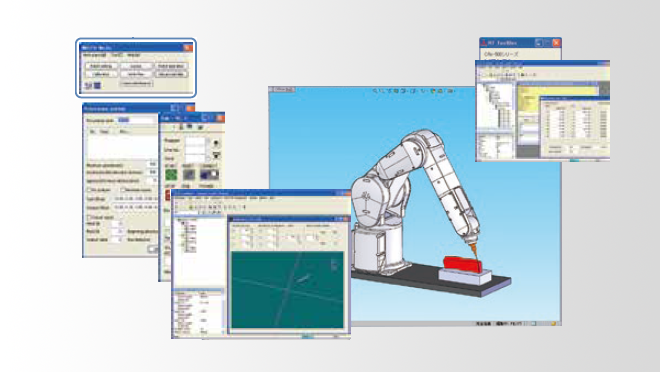Click the Calibration button
This screenshot has width=660, height=372.
click(x=101, y=74)
